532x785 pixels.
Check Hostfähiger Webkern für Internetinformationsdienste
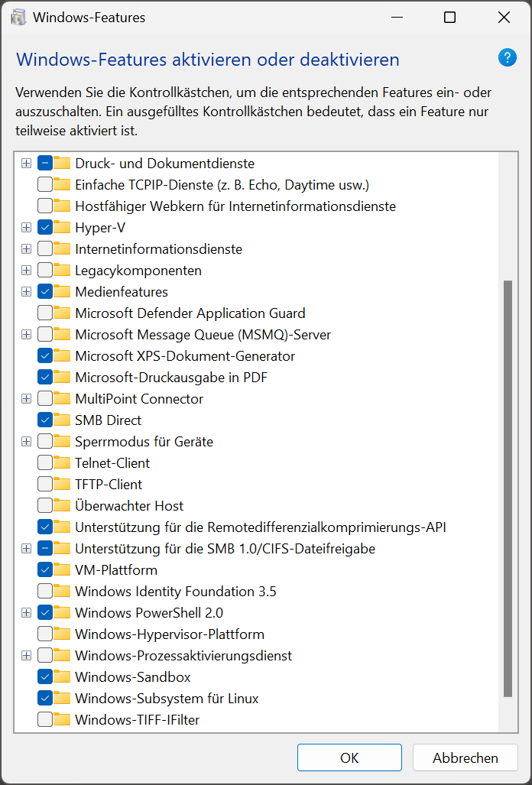(45, 206)
